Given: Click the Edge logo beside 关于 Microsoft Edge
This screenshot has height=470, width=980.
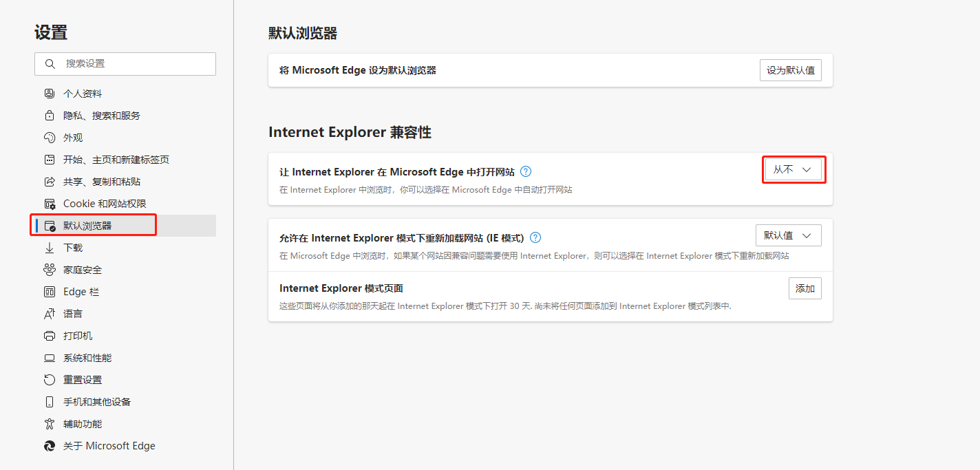Looking at the screenshot, I should coord(50,446).
